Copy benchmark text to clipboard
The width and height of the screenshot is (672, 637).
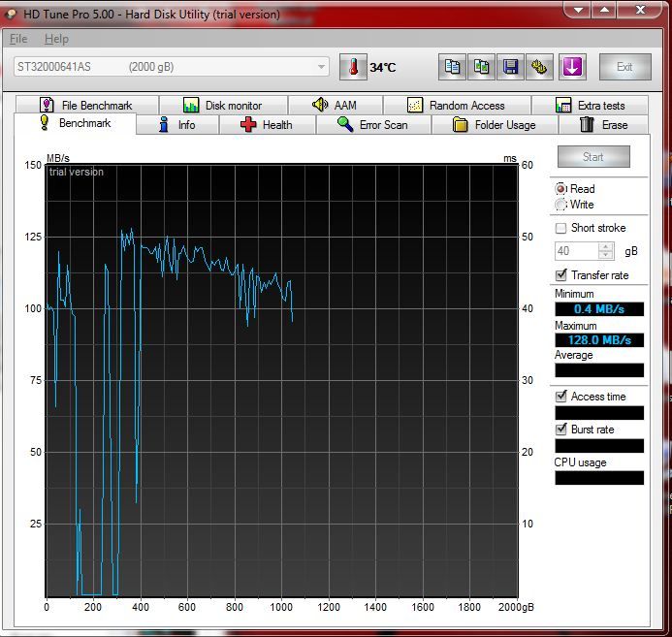[452, 67]
